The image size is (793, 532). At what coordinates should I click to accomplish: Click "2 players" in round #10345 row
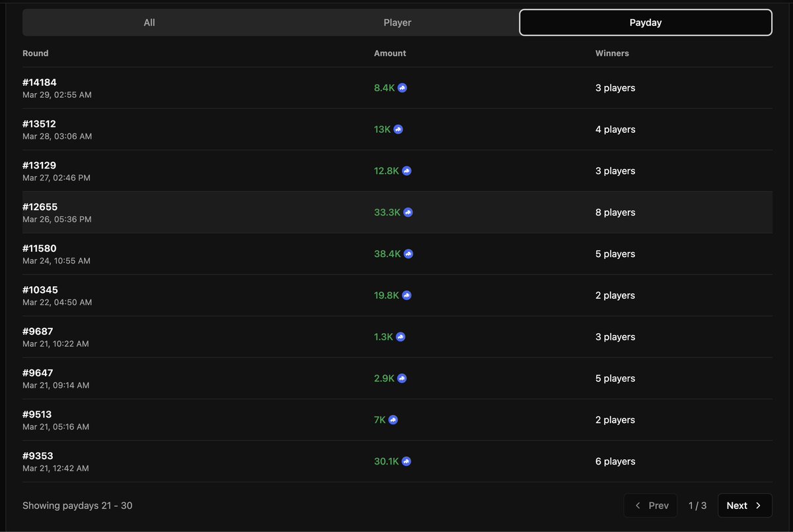click(615, 296)
